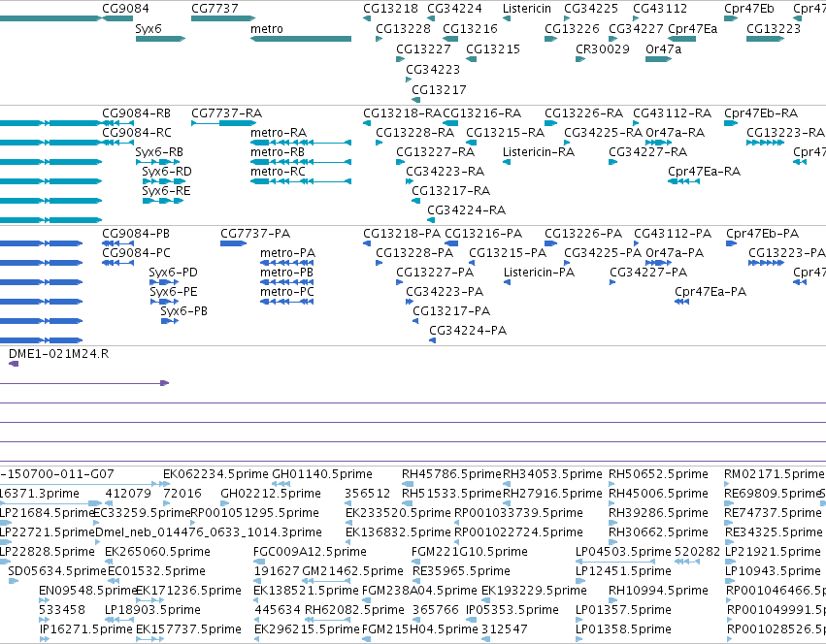826x644 pixels.
Task: Open the Or47a-PA protein label
Action: coord(675,253)
